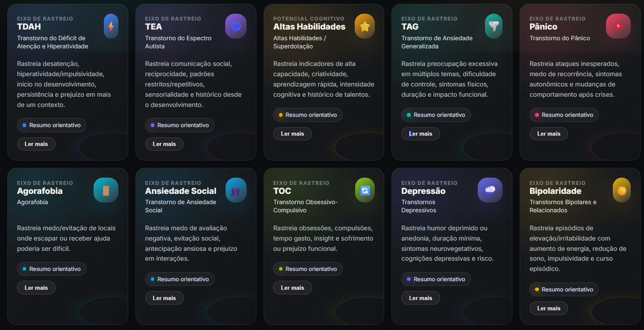Click the Ansiedade Social people icon
Screen dimensions: 644x330
tap(236, 190)
